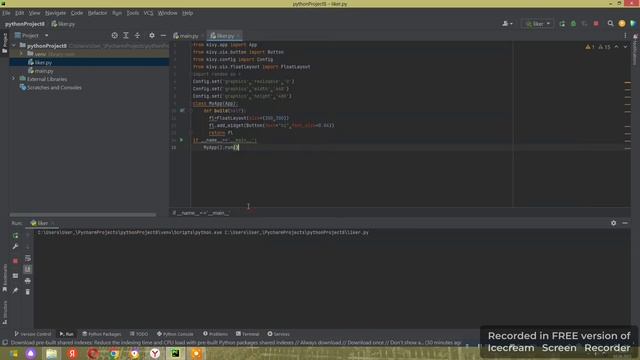Toggle scroll to end in Run console

pos(28,269)
